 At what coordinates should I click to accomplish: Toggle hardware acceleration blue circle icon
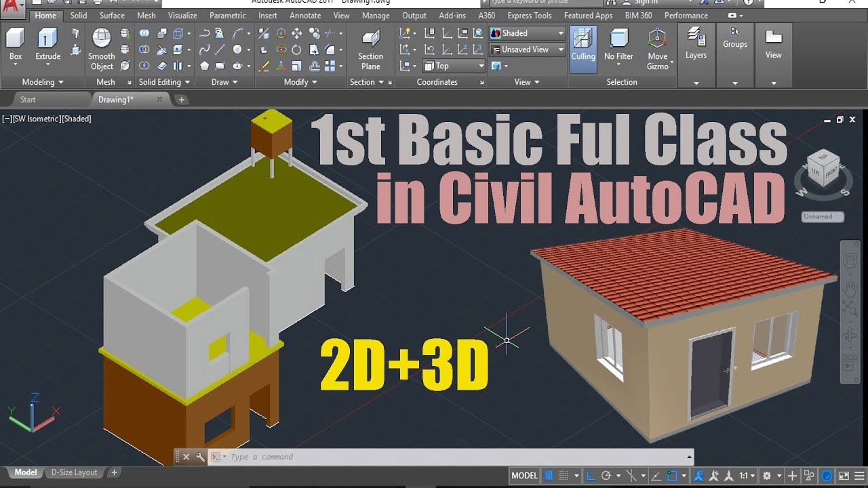point(827,476)
